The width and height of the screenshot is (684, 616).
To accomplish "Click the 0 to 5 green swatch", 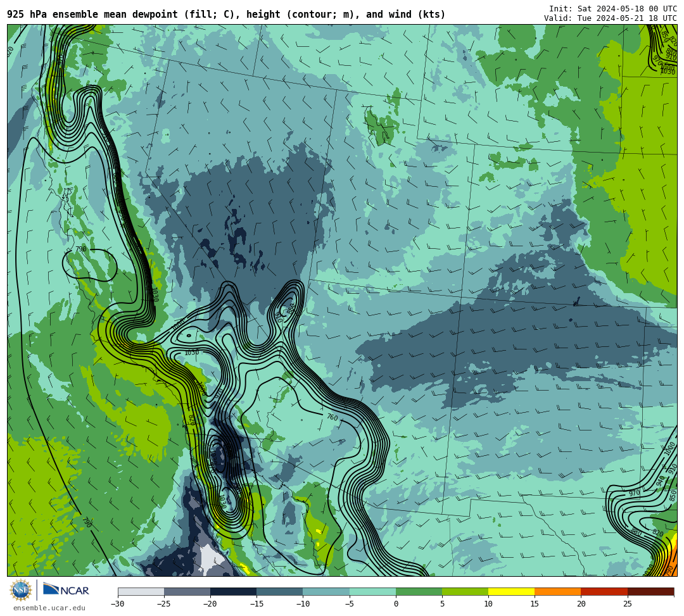I will [x=419, y=591].
